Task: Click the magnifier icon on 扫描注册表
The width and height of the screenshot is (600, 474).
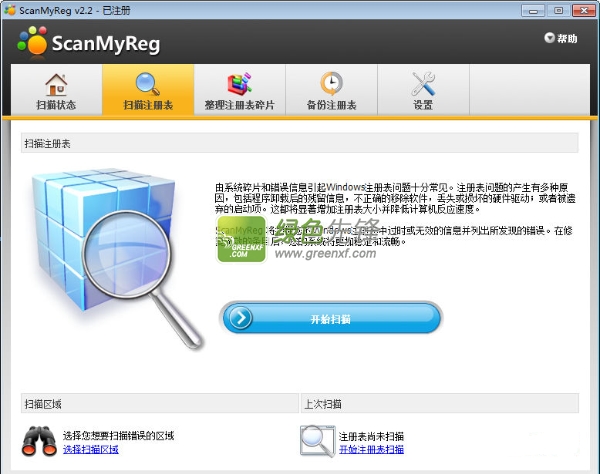Action: pos(148,84)
